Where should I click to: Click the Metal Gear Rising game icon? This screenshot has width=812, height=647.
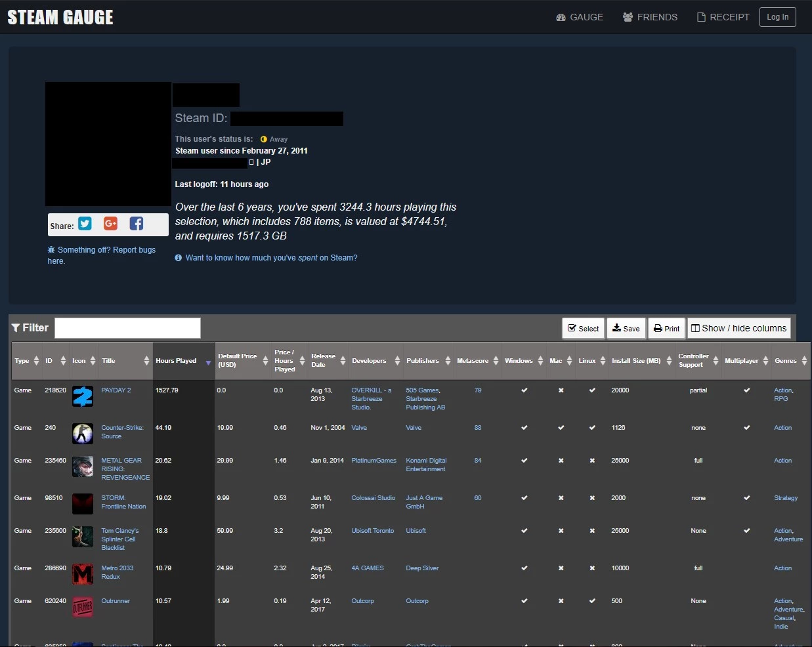pyautogui.click(x=83, y=467)
